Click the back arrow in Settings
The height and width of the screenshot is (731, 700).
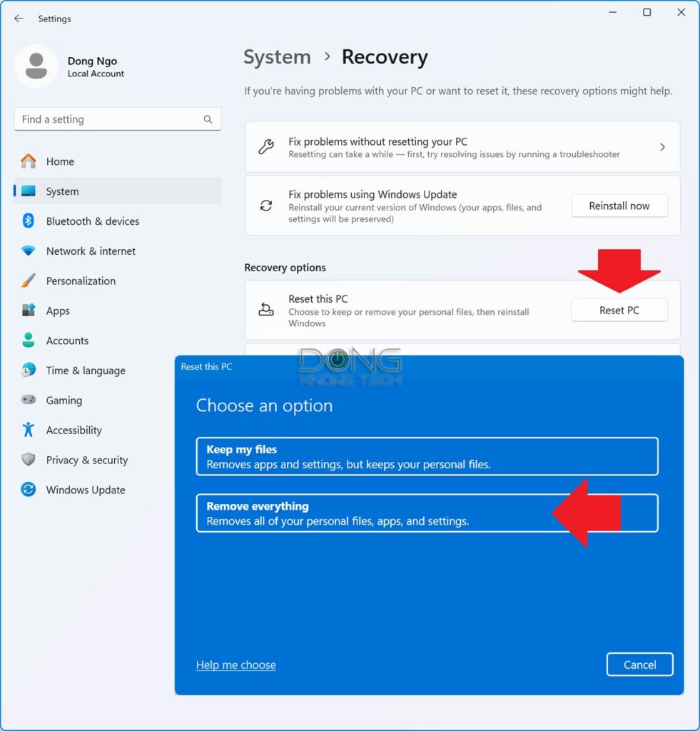19,19
